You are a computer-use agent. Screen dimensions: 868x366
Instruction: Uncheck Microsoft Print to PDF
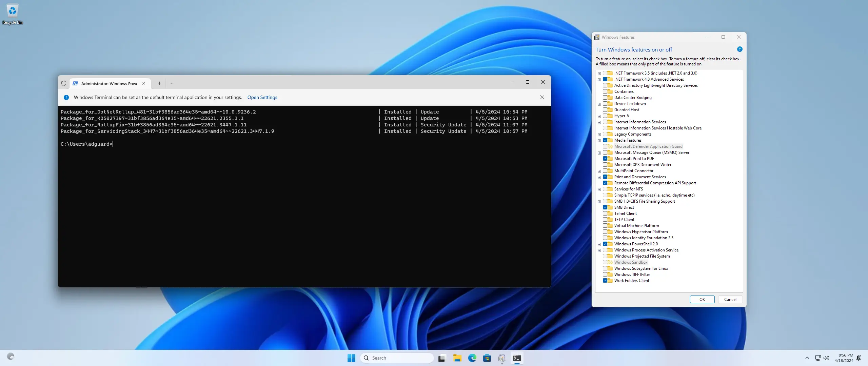point(605,159)
